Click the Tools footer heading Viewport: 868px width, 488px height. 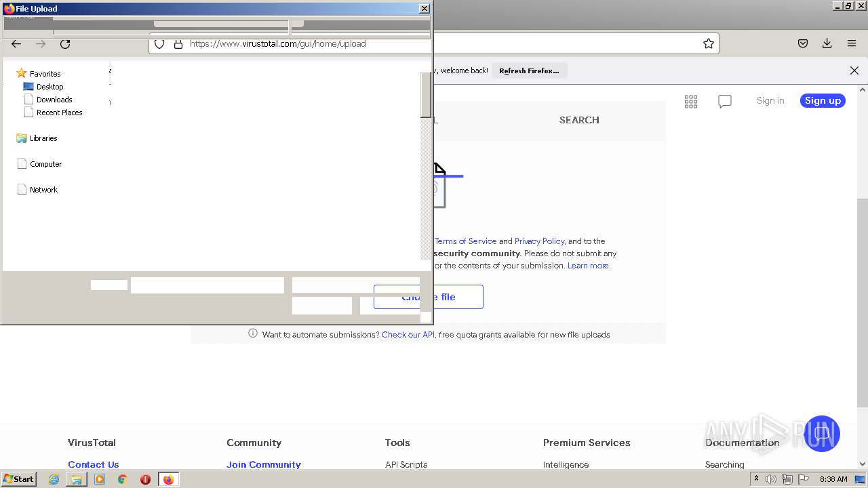tap(397, 443)
